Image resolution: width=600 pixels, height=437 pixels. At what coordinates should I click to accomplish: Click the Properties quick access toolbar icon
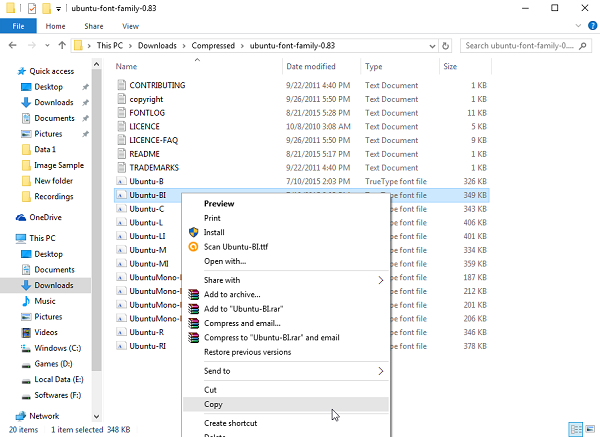tap(32, 8)
